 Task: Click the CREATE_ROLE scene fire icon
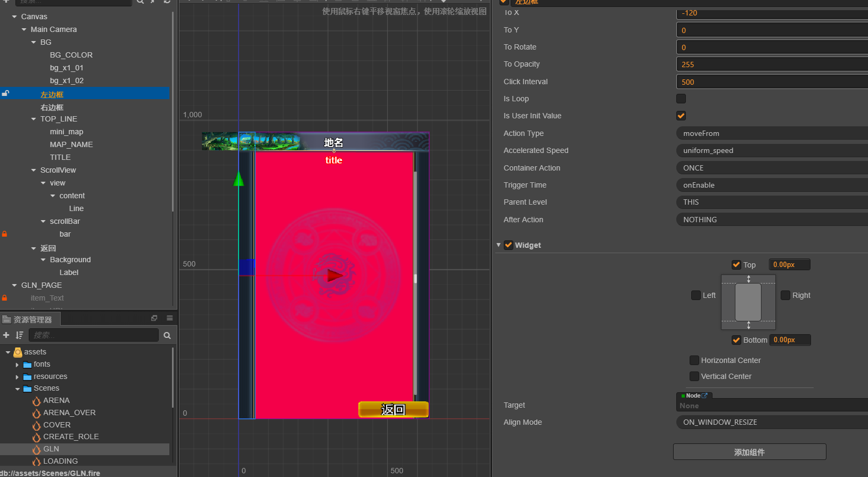click(x=36, y=437)
